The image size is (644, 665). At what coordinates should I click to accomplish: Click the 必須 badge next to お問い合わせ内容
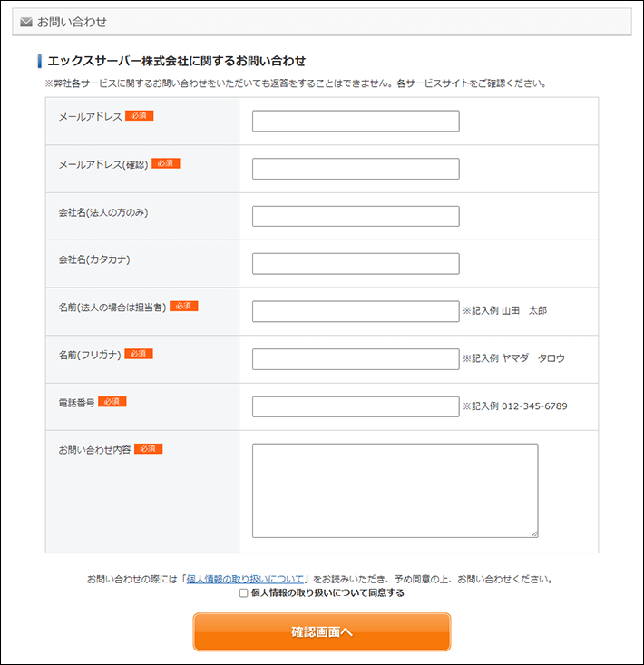click(148, 448)
